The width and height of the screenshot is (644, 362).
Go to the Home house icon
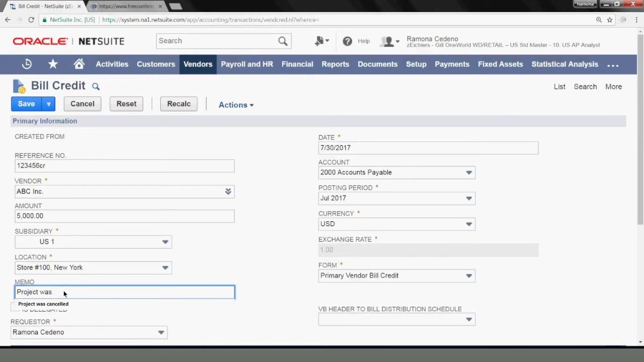pyautogui.click(x=79, y=64)
